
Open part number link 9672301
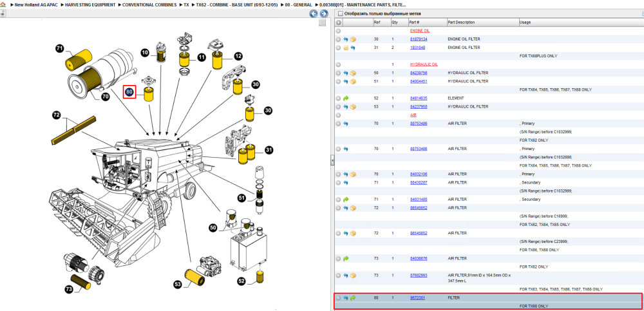[417, 298]
